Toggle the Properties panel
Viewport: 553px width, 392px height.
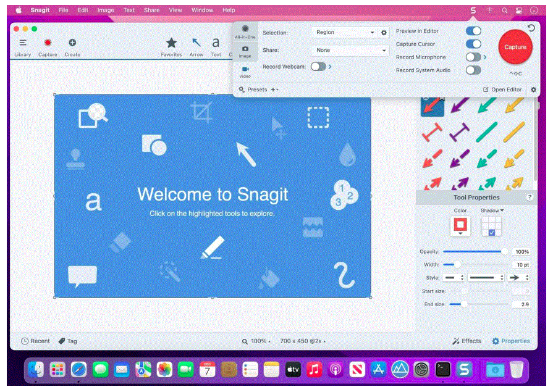click(x=511, y=341)
